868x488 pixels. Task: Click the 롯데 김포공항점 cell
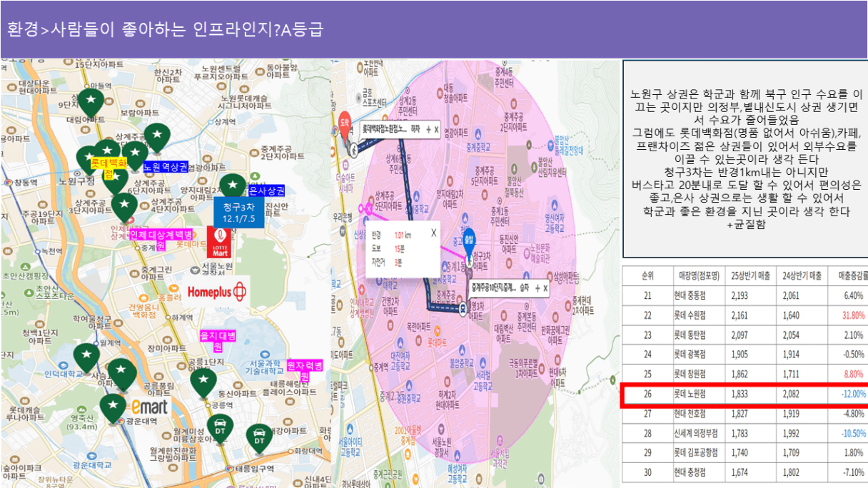[700, 453]
